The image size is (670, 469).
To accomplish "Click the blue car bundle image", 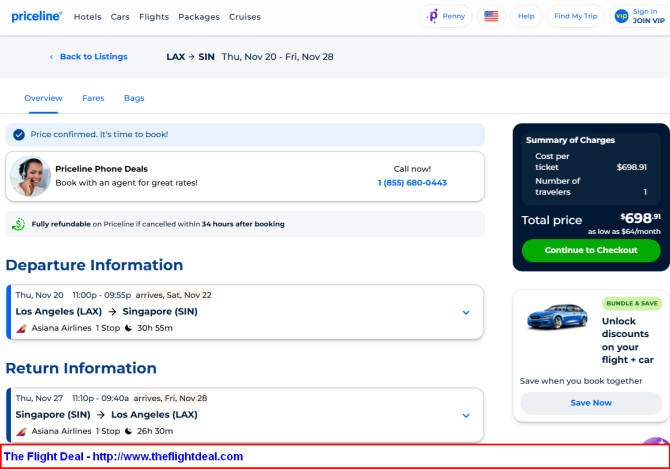I will [x=557, y=316].
